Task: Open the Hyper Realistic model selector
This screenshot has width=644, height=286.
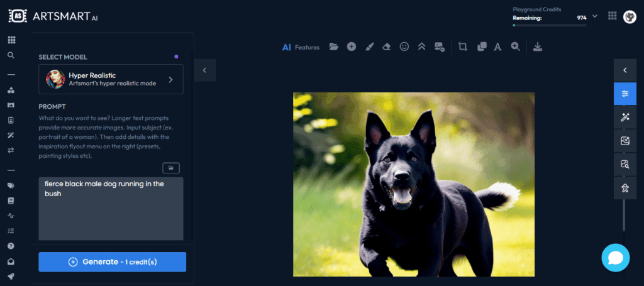Action: click(111, 79)
